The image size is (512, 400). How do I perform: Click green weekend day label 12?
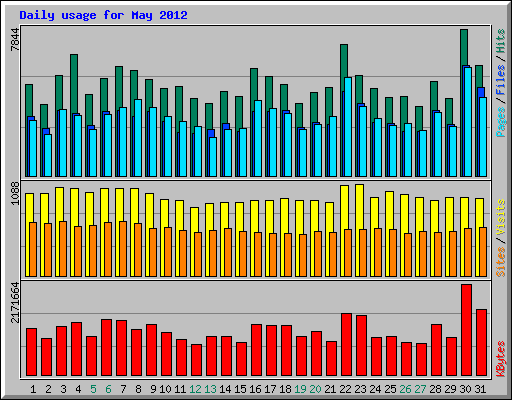click(x=195, y=389)
